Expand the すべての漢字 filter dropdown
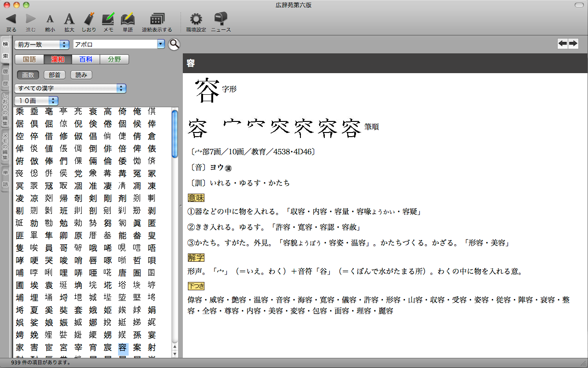Viewport: 588px width, 368px height. tap(70, 88)
